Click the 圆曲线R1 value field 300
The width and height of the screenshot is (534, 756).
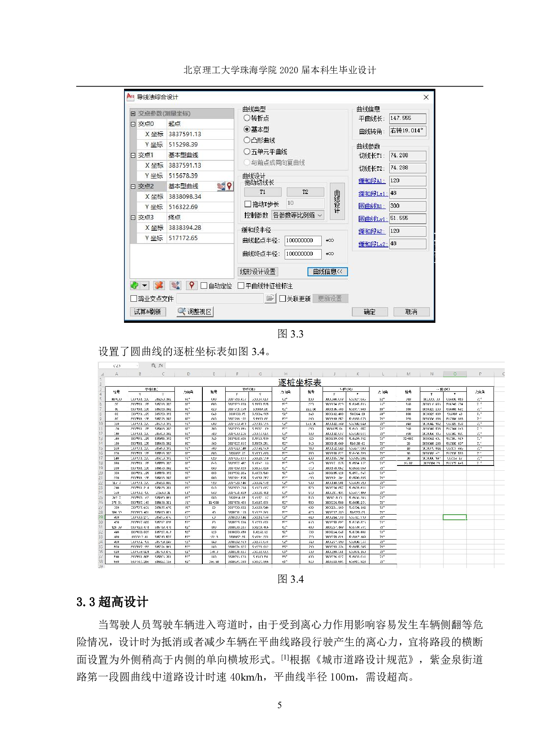coord(407,206)
